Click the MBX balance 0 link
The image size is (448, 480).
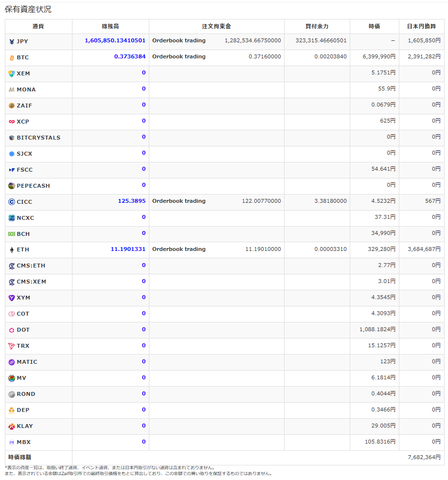tap(143, 442)
